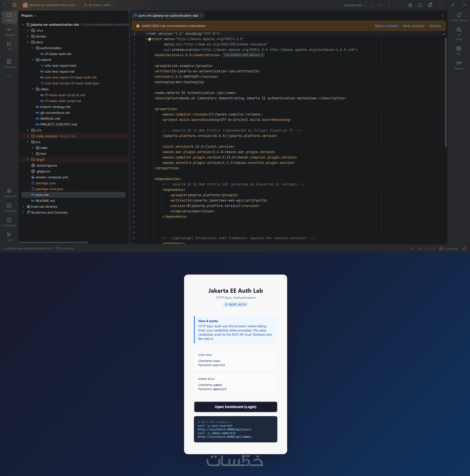The height and width of the screenshot is (476, 470).
Task: Open the Current File run configuration dropdown
Action: click(354, 5)
